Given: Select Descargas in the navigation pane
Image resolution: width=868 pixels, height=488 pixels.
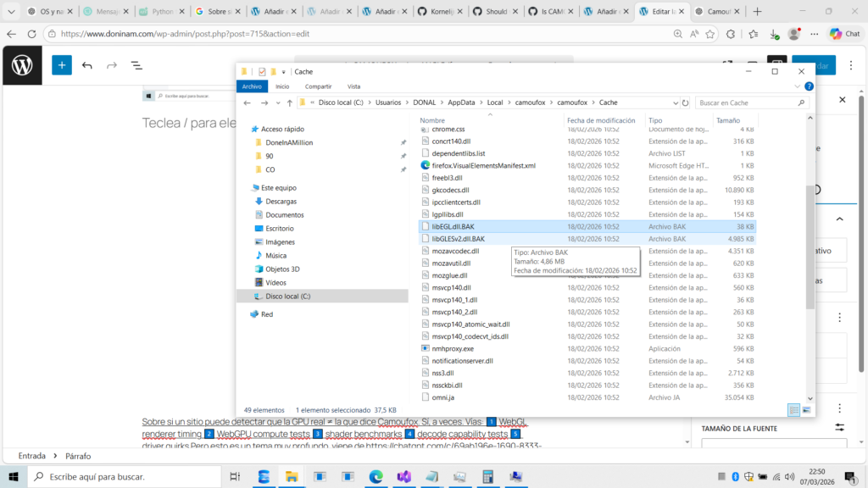Looking at the screenshot, I should pyautogui.click(x=281, y=202).
